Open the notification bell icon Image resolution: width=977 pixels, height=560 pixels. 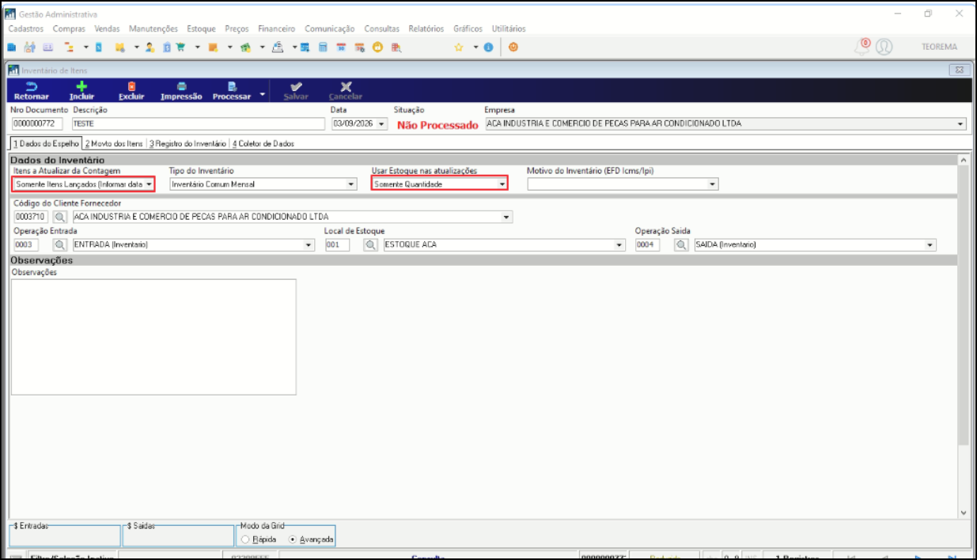click(x=863, y=47)
